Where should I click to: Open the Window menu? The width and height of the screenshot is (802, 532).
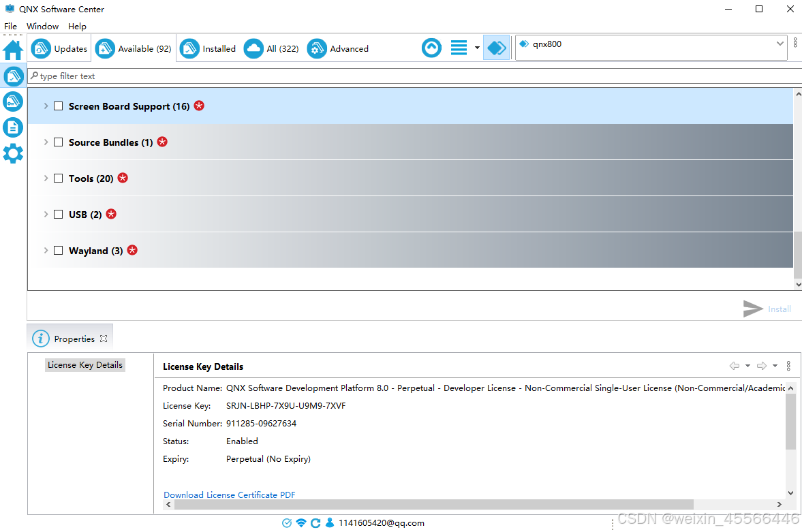pos(42,26)
